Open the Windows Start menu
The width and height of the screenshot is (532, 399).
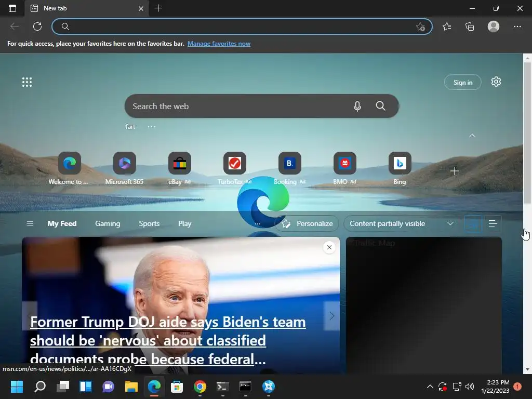pyautogui.click(x=17, y=387)
